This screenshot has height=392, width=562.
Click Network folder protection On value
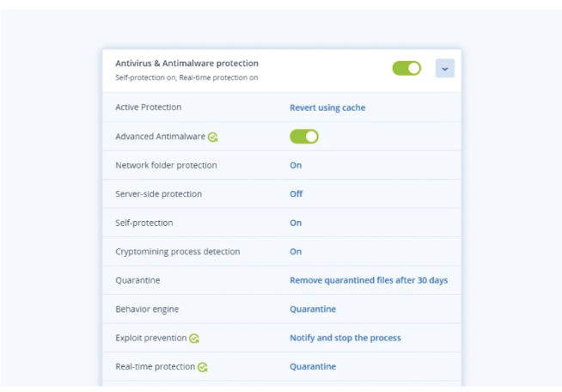coord(296,165)
